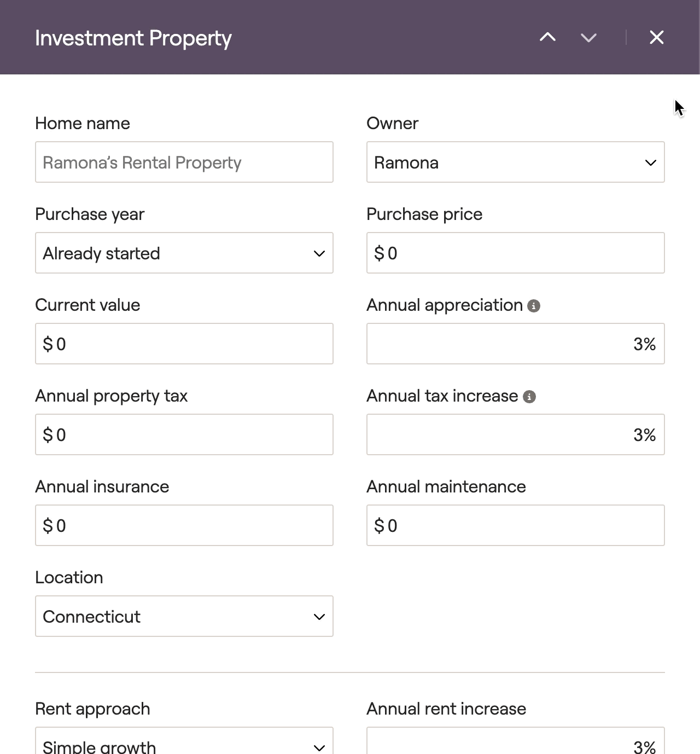The image size is (700, 754).
Task: Expand the Purchase year dropdown
Action: coord(184,253)
